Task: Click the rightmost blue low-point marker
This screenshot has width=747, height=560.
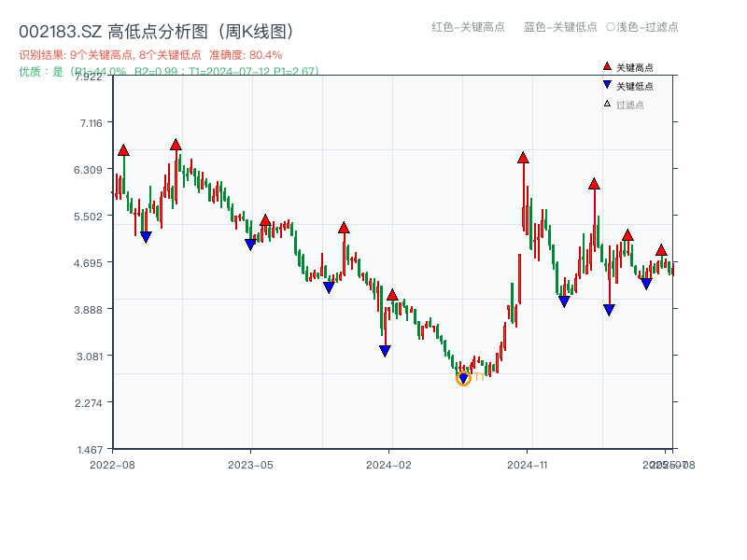Action: coord(645,284)
